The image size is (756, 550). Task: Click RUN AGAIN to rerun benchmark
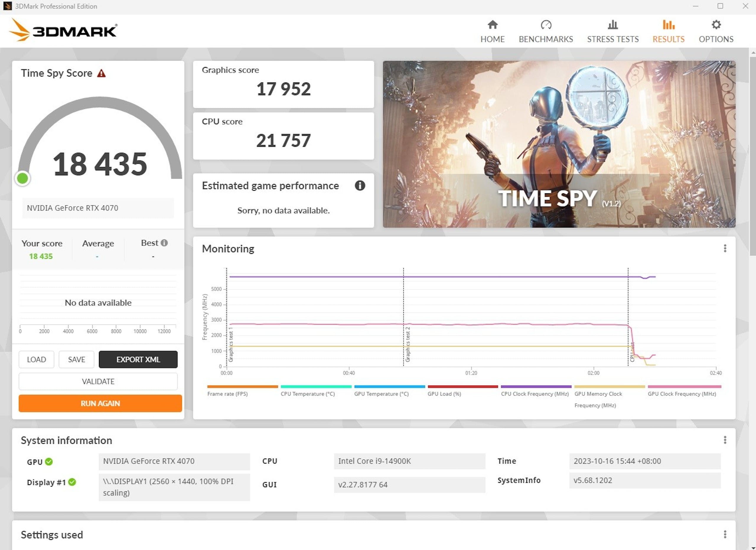tap(100, 403)
